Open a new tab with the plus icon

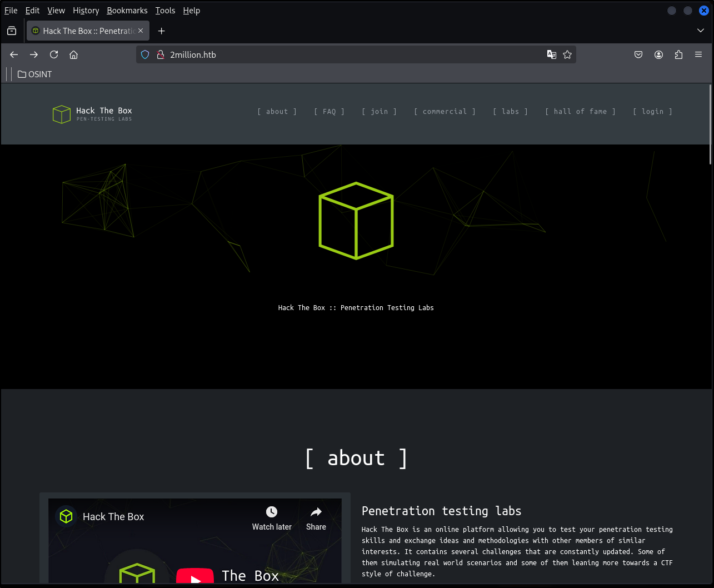click(162, 31)
